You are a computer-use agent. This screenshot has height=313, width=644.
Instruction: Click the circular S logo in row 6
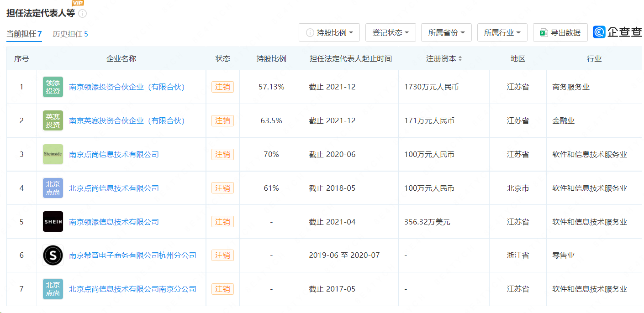(53, 256)
